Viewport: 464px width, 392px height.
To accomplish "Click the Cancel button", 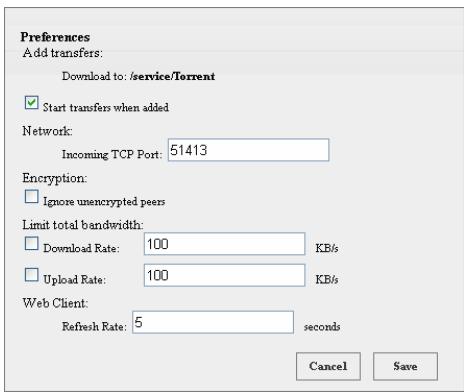I will point(328,366).
